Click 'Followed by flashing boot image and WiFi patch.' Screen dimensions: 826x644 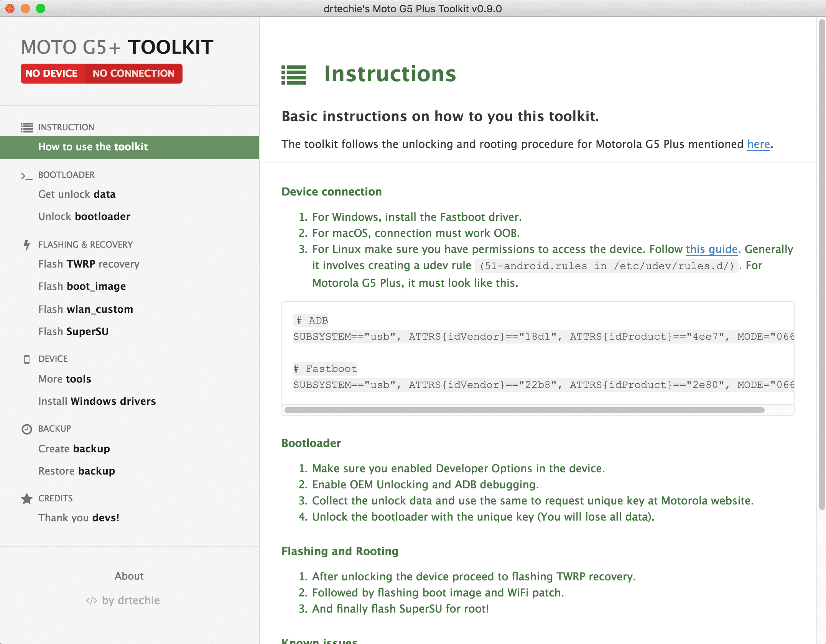(x=438, y=593)
